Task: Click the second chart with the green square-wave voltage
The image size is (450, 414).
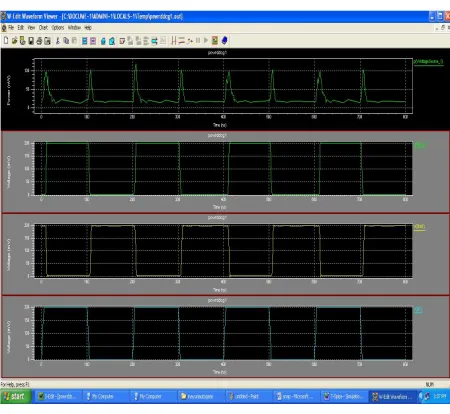Action: pos(223,169)
